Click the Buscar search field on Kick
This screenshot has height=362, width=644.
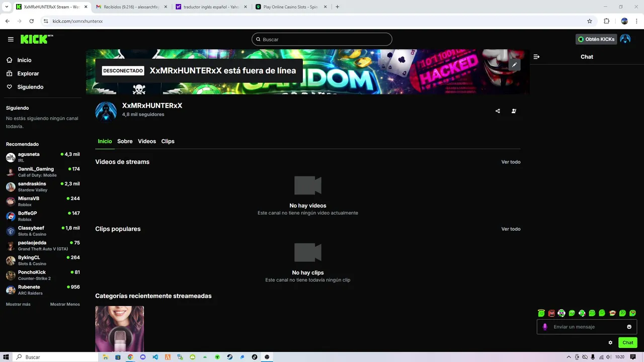coord(322,39)
